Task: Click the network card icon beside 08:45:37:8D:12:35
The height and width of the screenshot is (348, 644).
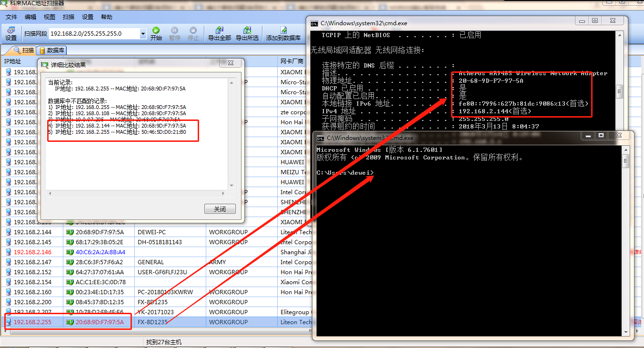Action: pos(70,302)
